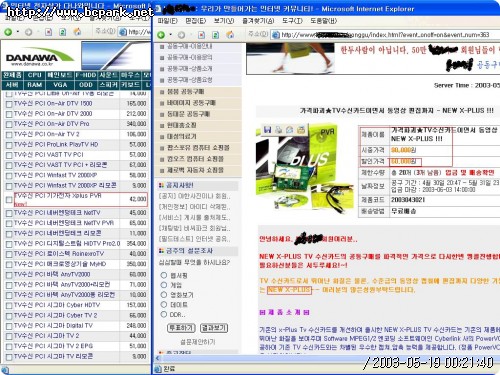
Task: Click Stop icon in left Danawa window toolbar
Action: [49, 32]
